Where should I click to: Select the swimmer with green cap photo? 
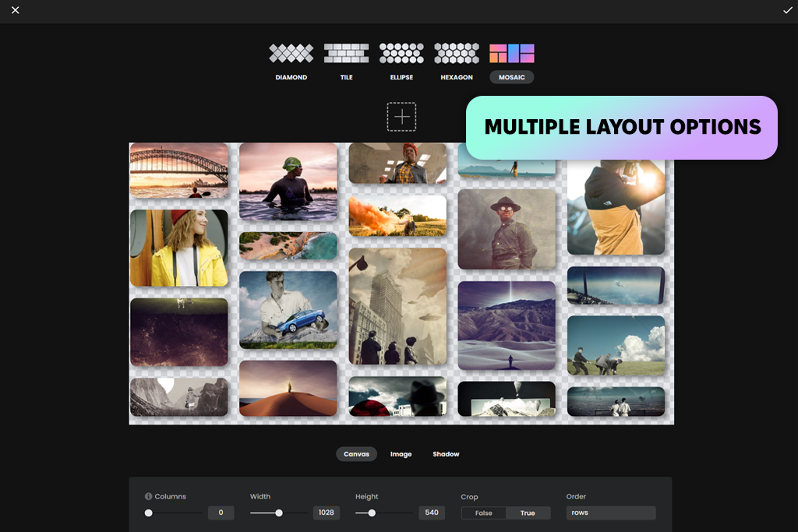[x=288, y=181]
